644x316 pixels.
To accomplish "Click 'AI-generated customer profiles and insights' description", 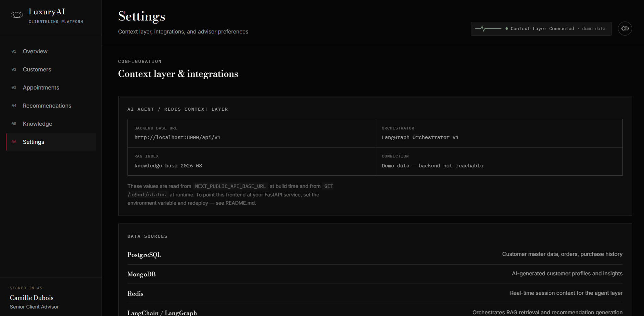I will coord(567,274).
